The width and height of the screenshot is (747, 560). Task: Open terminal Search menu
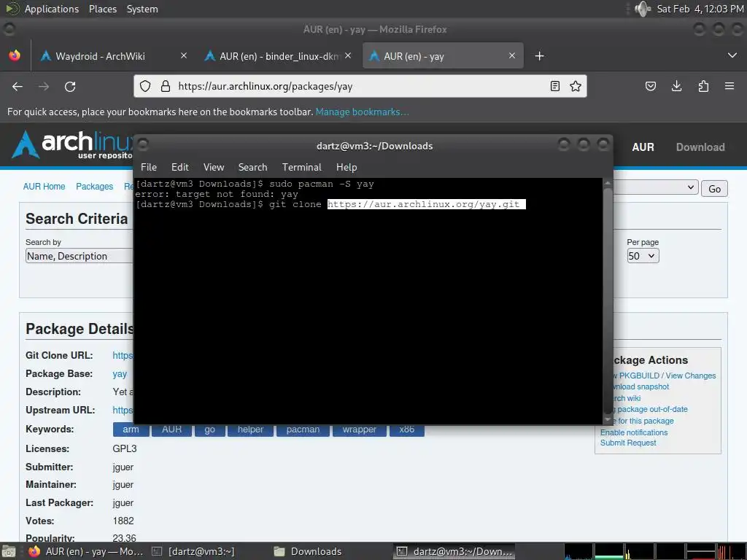[x=252, y=167]
